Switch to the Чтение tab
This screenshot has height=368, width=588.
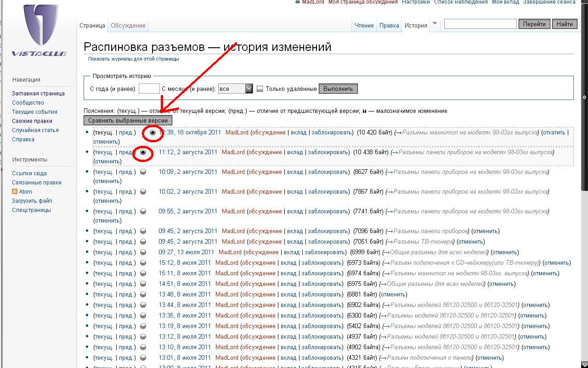[364, 26]
